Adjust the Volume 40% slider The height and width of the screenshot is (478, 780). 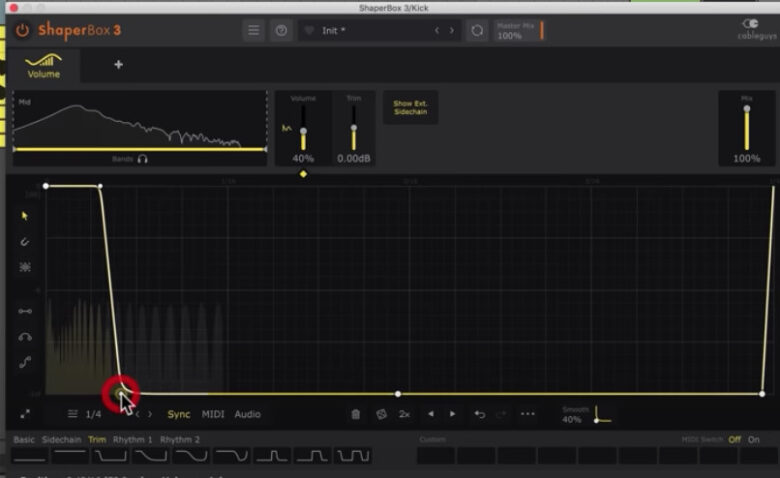[x=303, y=130]
